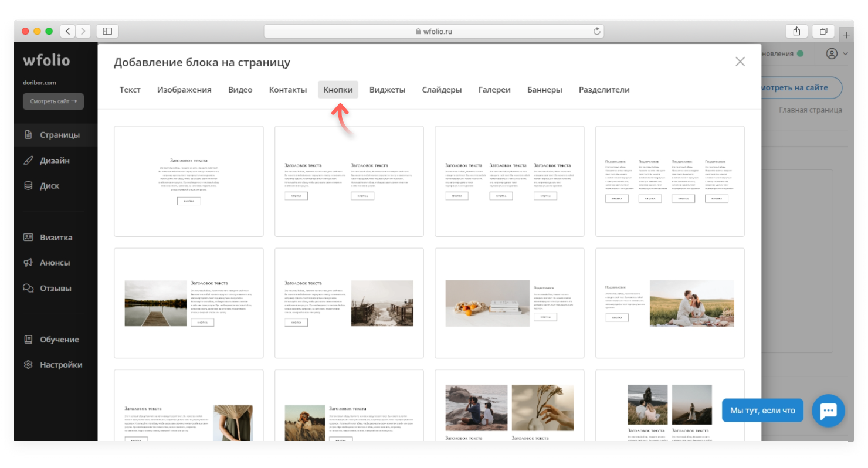The width and height of the screenshot is (868, 468).
Task: Switch to the Галереи tab
Action: (494, 90)
